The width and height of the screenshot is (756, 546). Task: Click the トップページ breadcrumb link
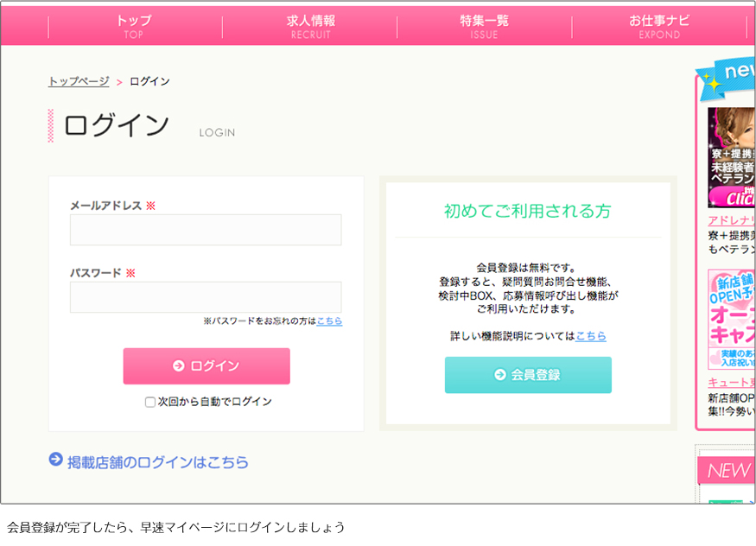pyautogui.click(x=79, y=81)
